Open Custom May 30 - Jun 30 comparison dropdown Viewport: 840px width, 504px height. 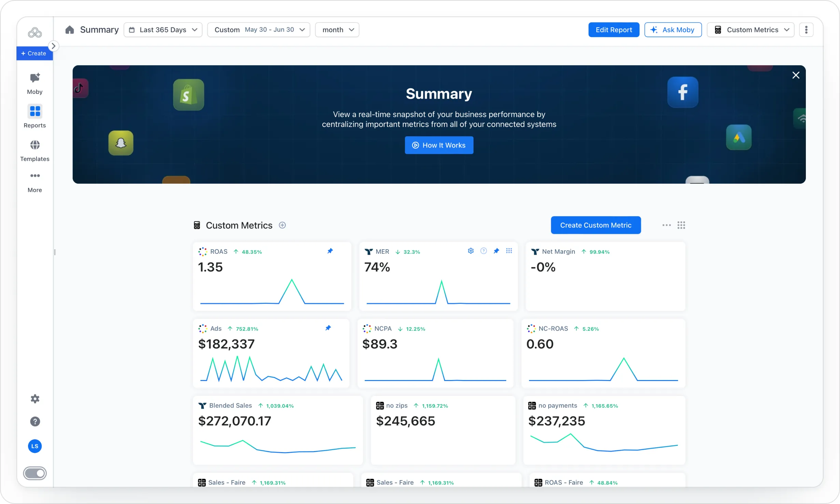pyautogui.click(x=258, y=30)
